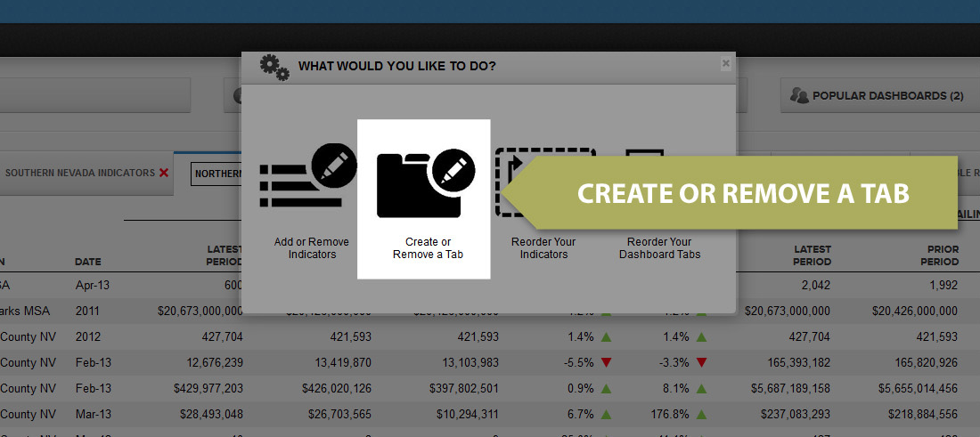Viewport: 980px width, 437px height.
Task: Click the value $28,493,048
Action: (x=211, y=414)
